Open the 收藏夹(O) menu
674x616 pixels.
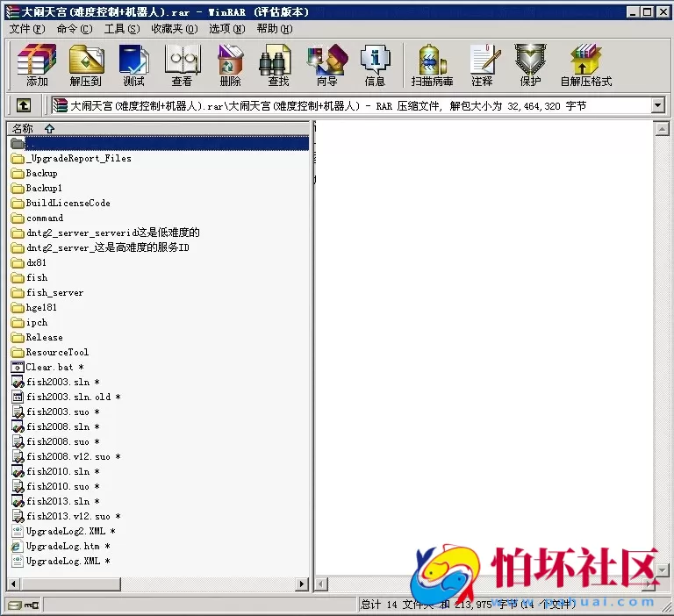[174, 29]
